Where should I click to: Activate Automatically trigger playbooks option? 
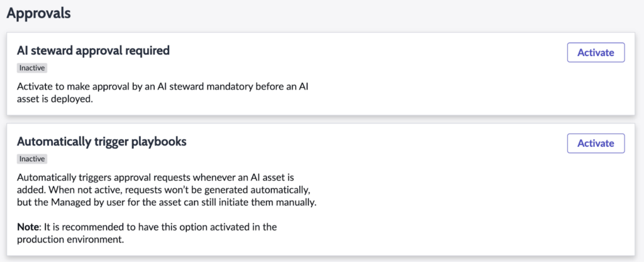pos(595,143)
